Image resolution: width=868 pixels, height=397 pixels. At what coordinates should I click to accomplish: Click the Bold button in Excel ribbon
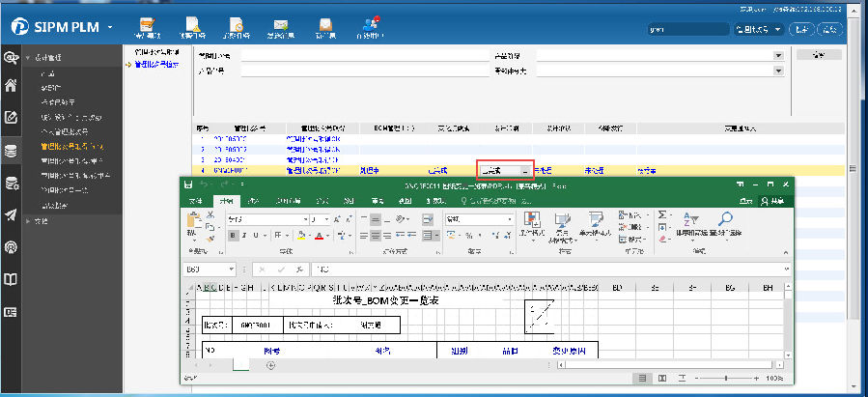(x=233, y=236)
